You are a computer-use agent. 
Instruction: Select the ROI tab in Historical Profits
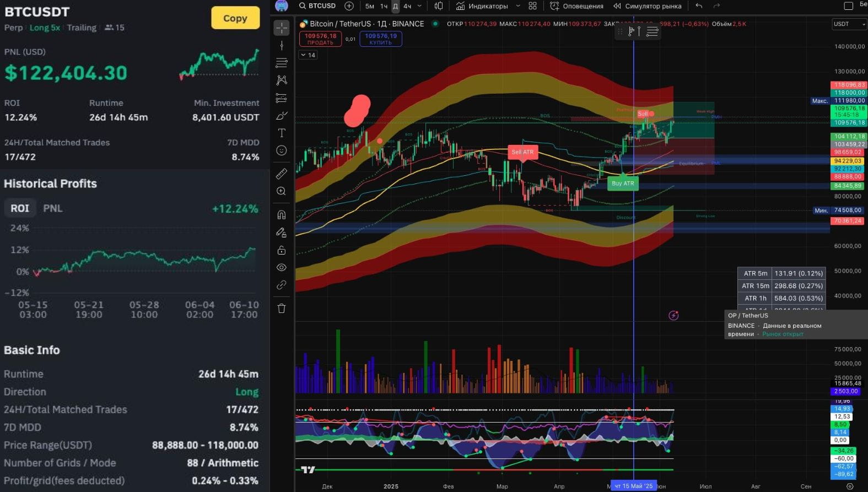point(20,208)
